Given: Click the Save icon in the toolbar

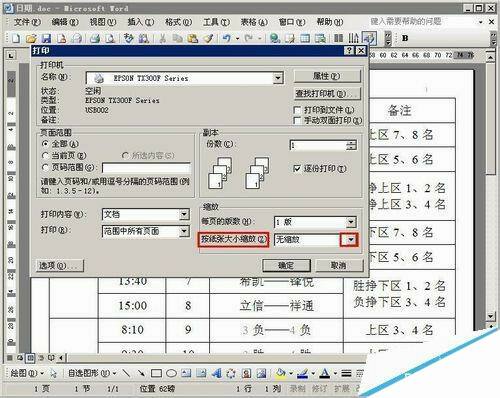Looking at the screenshot, I should [x=46, y=38].
